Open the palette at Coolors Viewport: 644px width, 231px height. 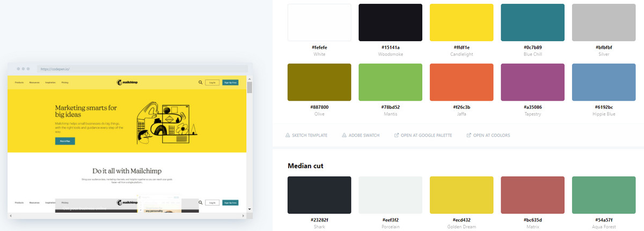coord(488,135)
